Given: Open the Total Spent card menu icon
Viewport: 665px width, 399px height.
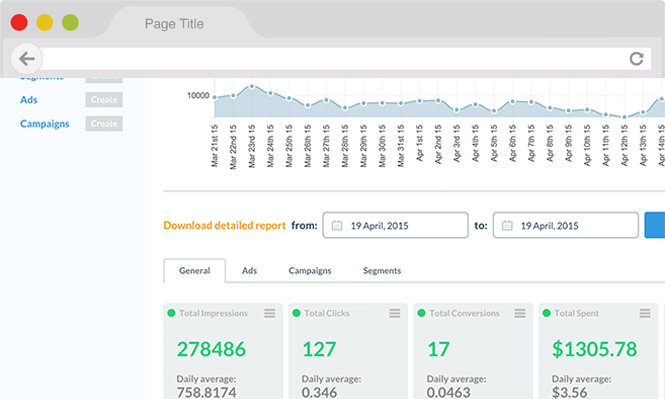Looking at the screenshot, I should click(x=645, y=313).
